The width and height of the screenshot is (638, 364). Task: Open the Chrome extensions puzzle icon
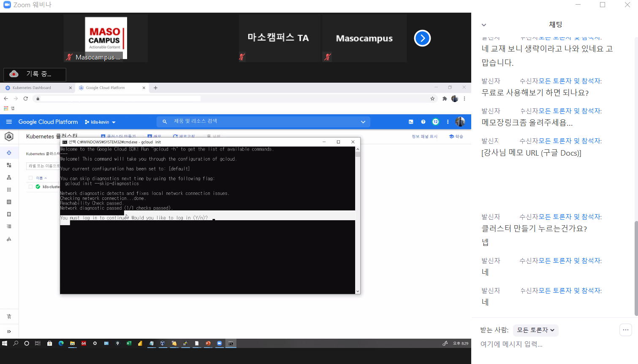444,99
